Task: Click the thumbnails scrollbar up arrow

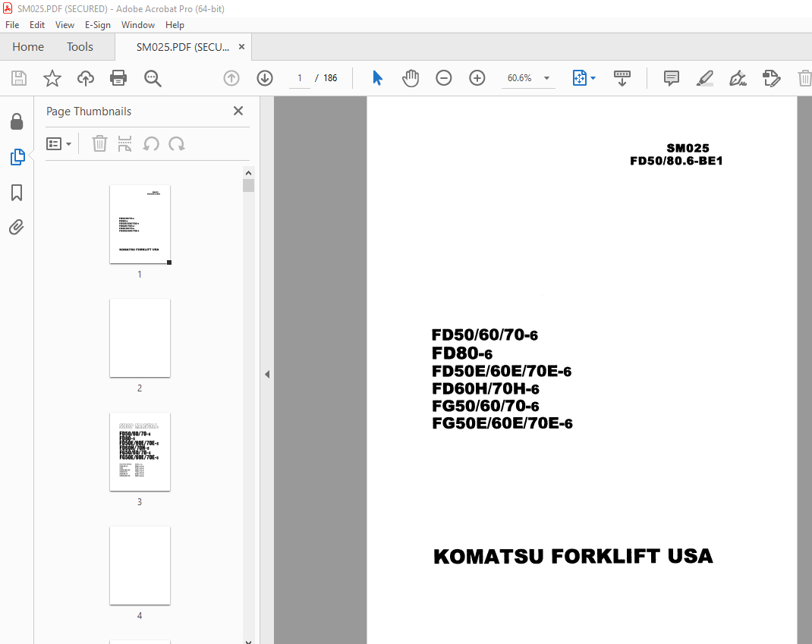Action: coord(249,173)
